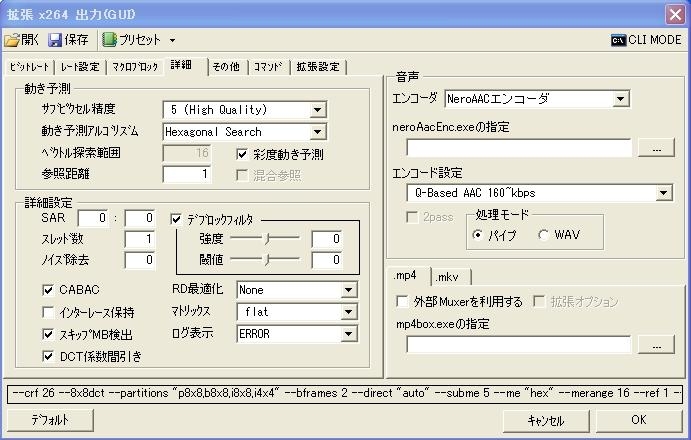Click the neroAacEnc.exe path field
The width and height of the screenshot is (691, 440).
pyautogui.click(x=519, y=148)
